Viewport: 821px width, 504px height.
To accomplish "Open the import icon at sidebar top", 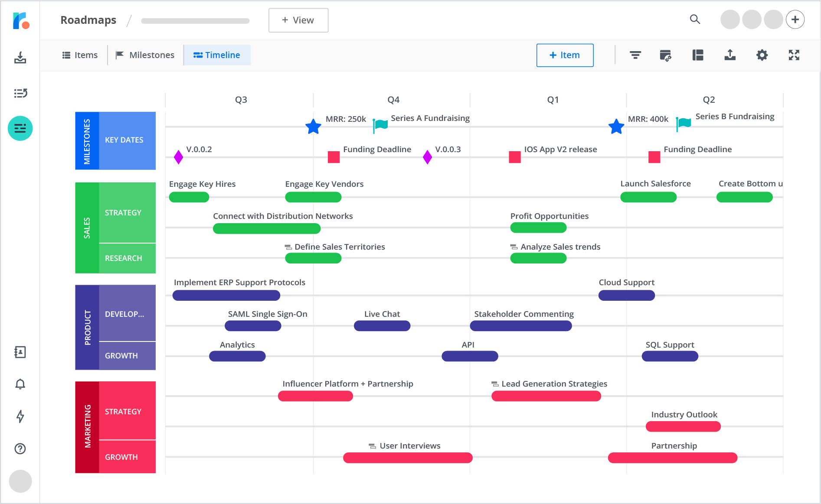I will pos(20,58).
